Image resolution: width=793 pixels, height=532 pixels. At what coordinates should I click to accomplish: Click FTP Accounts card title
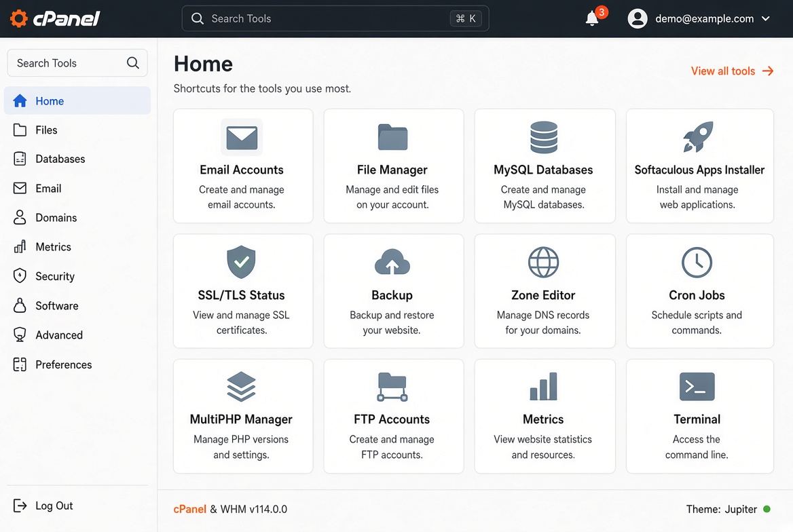tap(392, 419)
